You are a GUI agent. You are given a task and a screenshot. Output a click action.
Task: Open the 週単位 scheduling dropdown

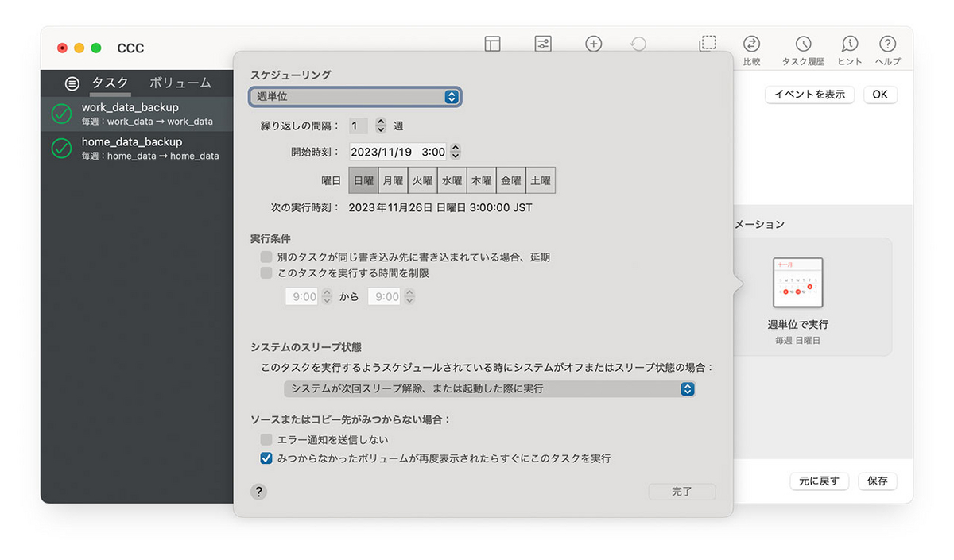click(355, 97)
